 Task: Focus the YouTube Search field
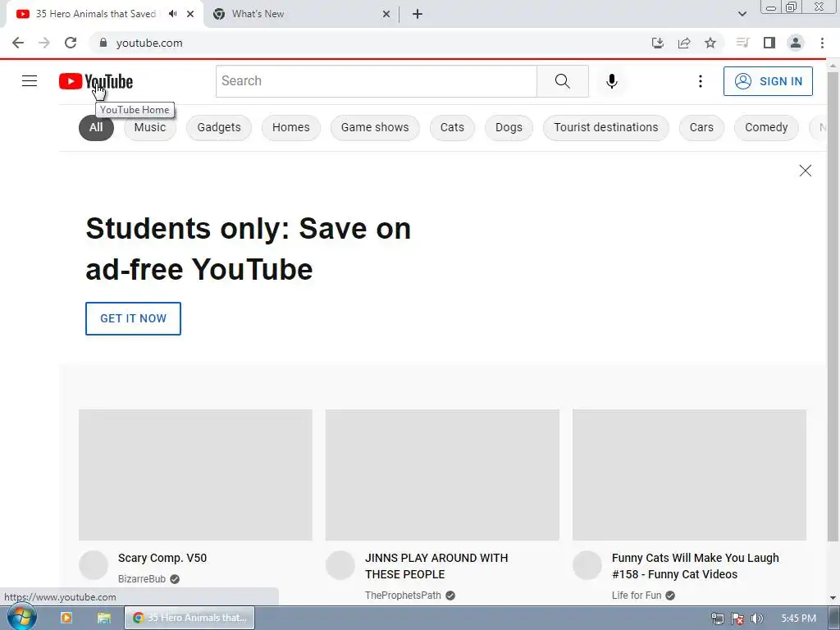pyautogui.click(x=376, y=81)
